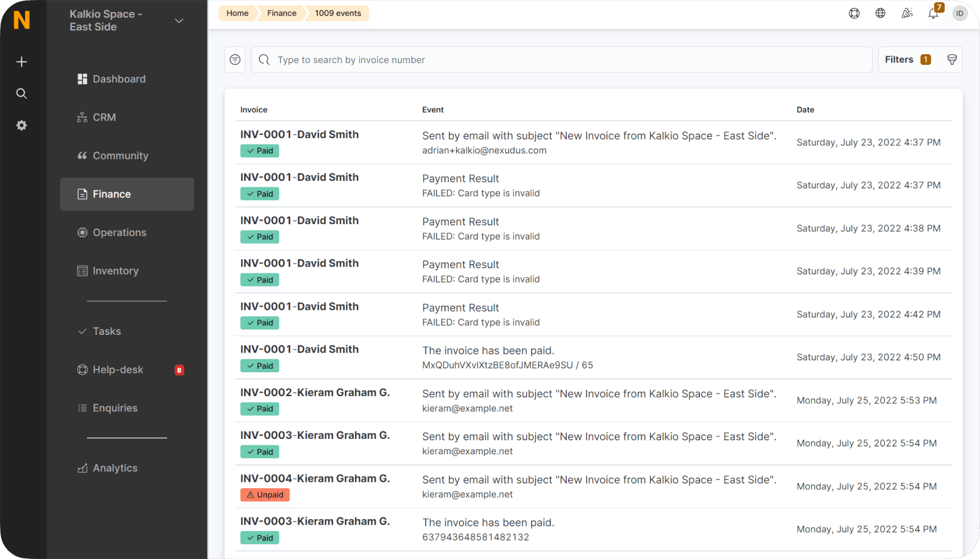Open the ID user avatar menu
The height and width of the screenshot is (559, 980).
coord(959,12)
